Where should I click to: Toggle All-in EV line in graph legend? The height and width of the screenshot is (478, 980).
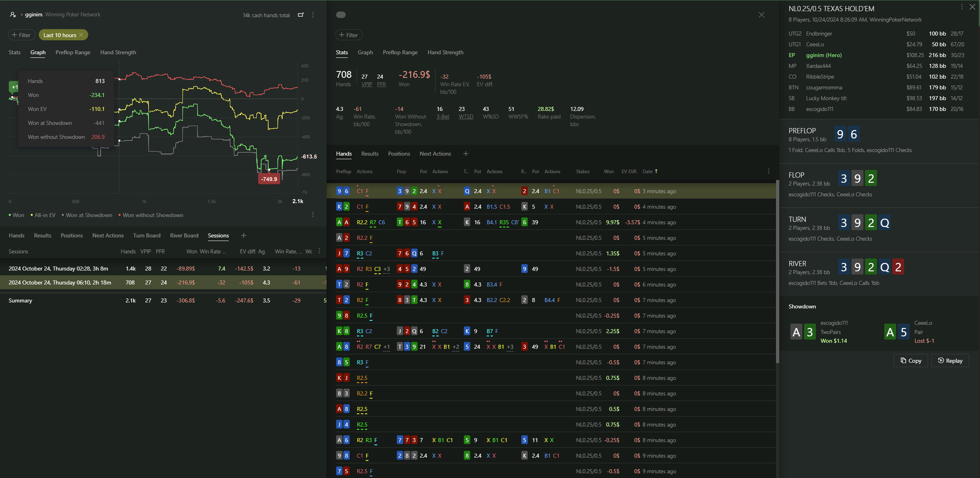tap(43, 215)
